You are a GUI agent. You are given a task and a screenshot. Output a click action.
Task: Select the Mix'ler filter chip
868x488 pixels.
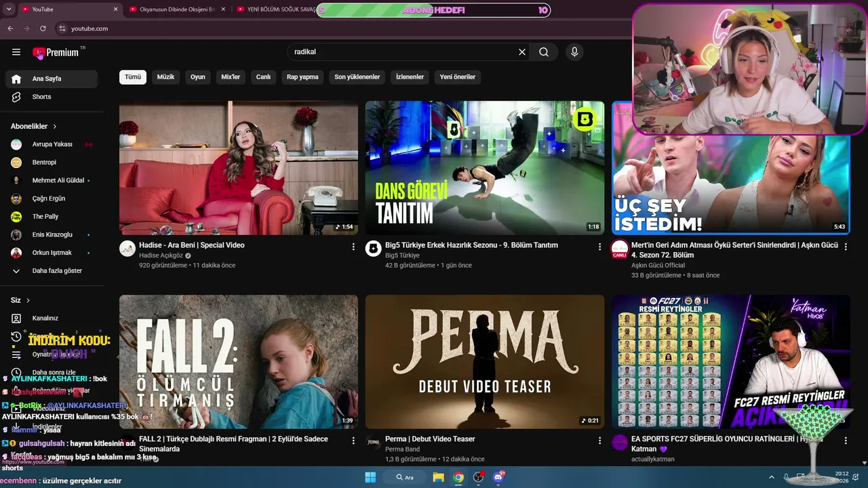tap(231, 77)
